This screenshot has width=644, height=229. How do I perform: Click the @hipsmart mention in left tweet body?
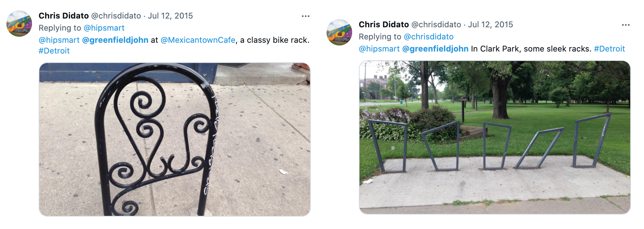(x=59, y=40)
